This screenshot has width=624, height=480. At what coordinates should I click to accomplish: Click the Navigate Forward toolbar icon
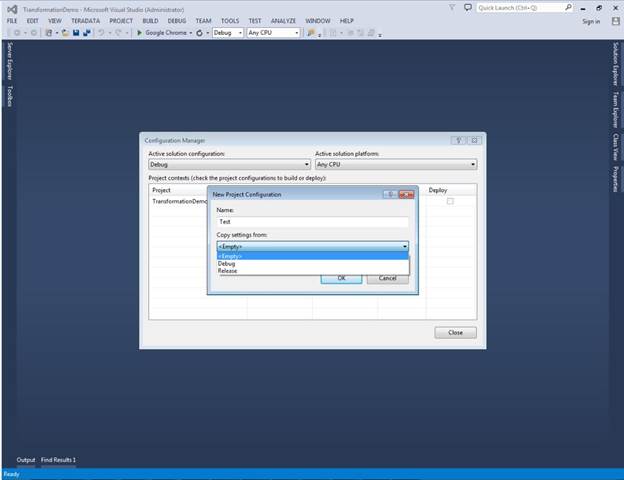click(x=33, y=33)
